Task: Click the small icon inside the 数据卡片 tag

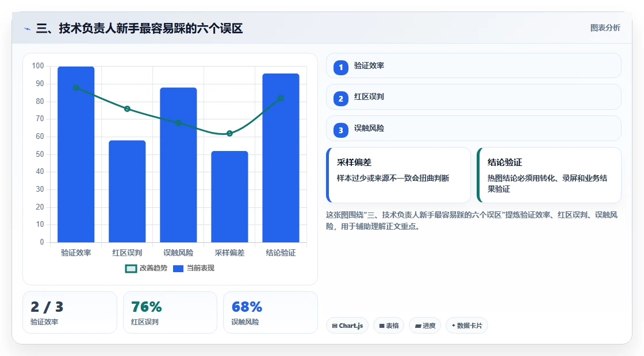Action: [454, 325]
